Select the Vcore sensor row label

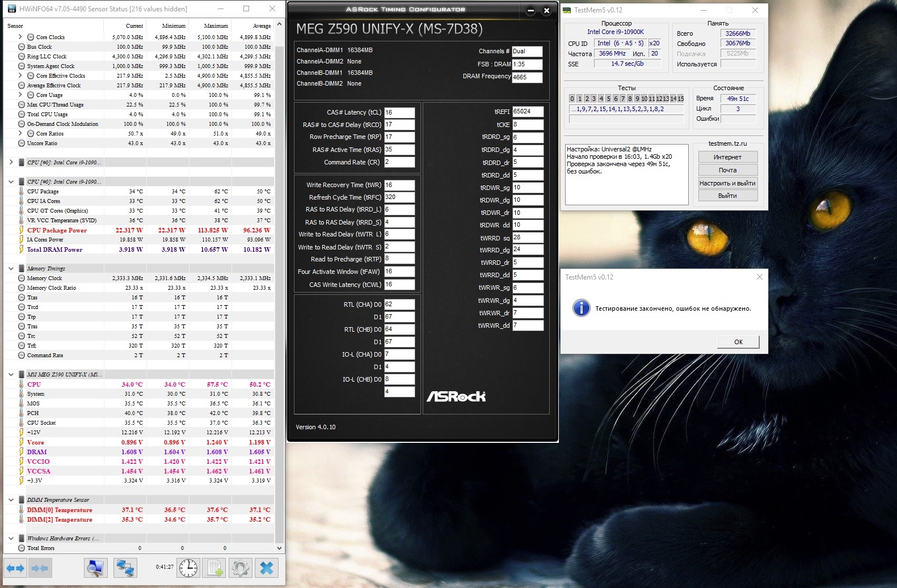[35, 442]
